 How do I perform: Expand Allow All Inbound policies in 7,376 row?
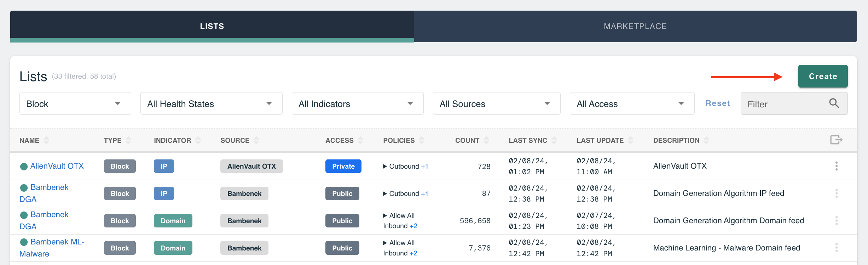[385, 243]
